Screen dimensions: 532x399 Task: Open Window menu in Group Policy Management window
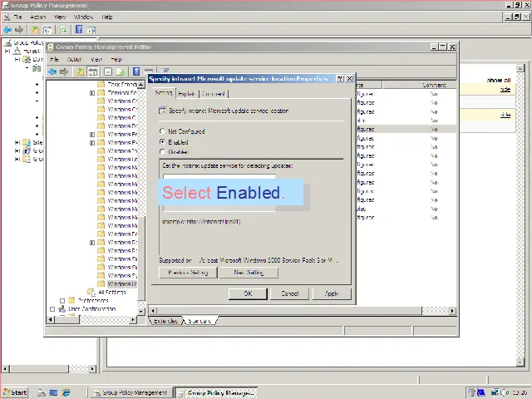click(x=83, y=17)
